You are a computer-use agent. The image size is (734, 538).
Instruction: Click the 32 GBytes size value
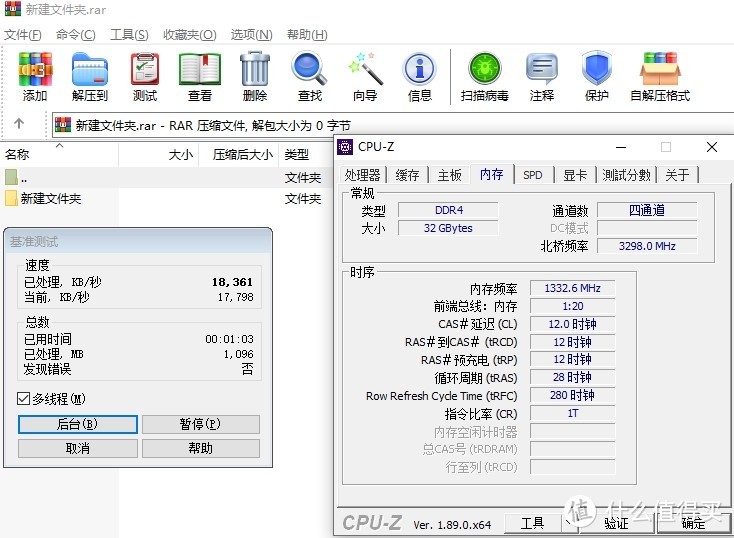click(448, 228)
